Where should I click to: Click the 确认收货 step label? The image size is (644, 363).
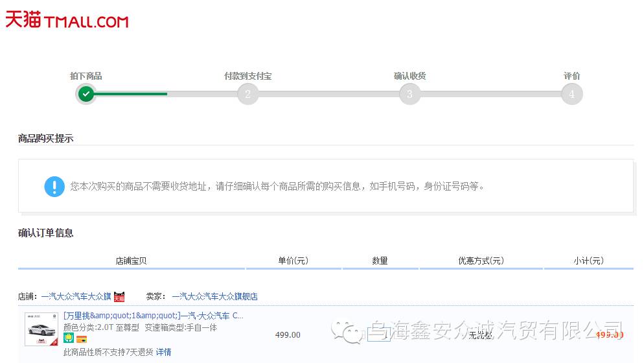(x=409, y=76)
